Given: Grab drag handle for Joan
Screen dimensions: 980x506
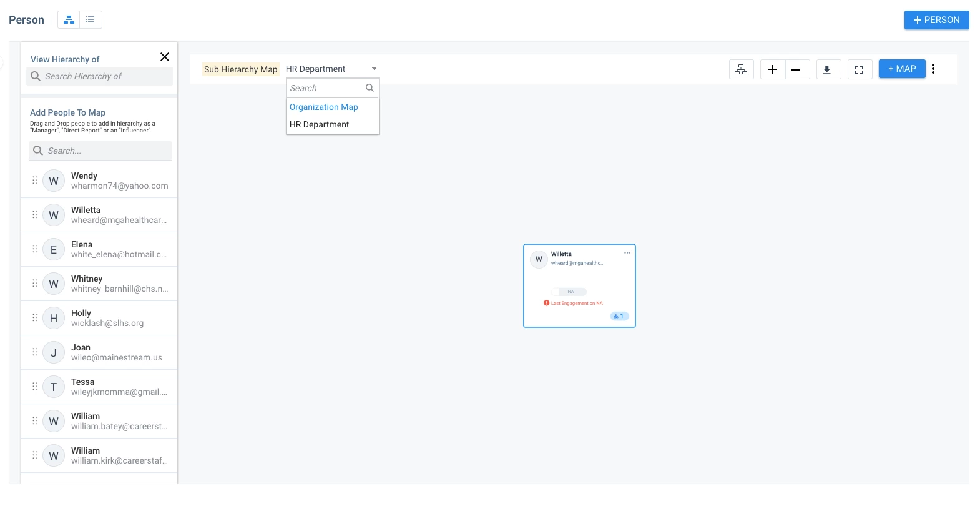Looking at the screenshot, I should click(x=35, y=352).
